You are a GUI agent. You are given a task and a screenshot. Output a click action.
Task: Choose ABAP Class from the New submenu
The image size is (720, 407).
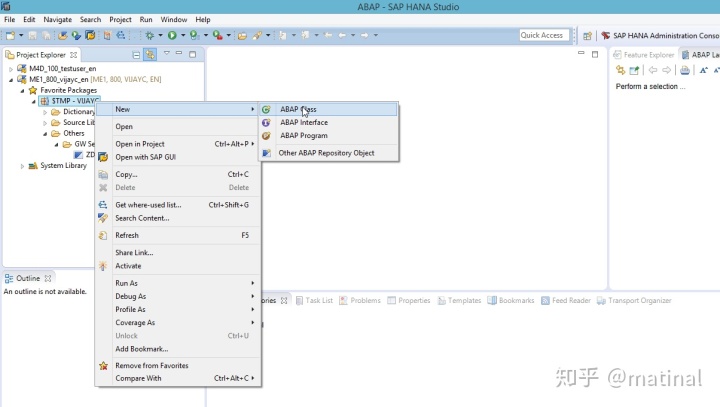click(x=328, y=109)
